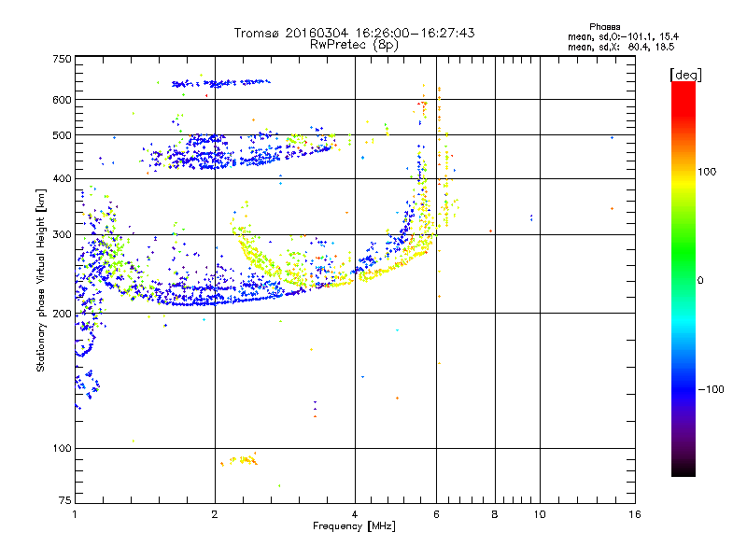Image resolution: width=747 pixels, height=560 pixels.
Task: Click the x-axis tick label '10'
Action: (x=540, y=514)
